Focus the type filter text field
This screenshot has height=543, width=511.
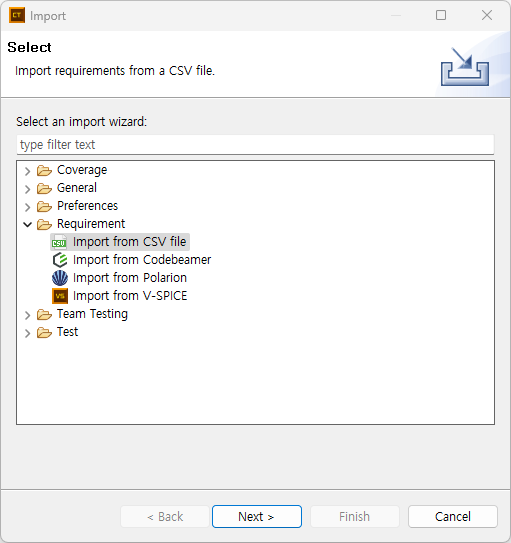click(255, 144)
